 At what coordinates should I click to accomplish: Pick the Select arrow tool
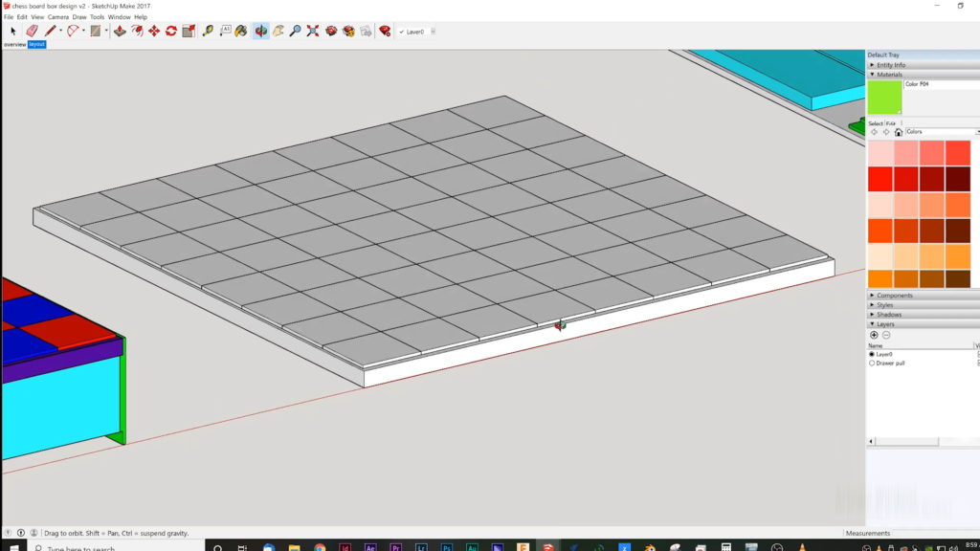pyautogui.click(x=13, y=32)
